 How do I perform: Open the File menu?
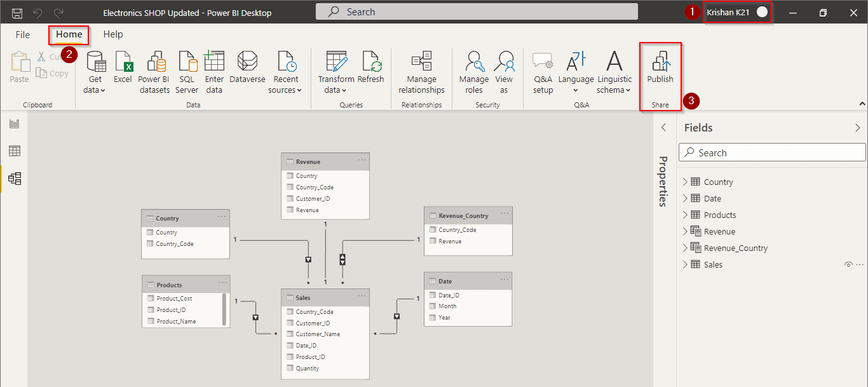[x=22, y=34]
